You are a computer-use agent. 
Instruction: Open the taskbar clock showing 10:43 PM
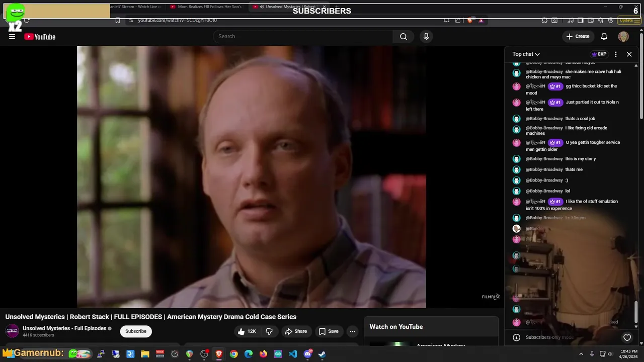pyautogui.click(x=629, y=354)
